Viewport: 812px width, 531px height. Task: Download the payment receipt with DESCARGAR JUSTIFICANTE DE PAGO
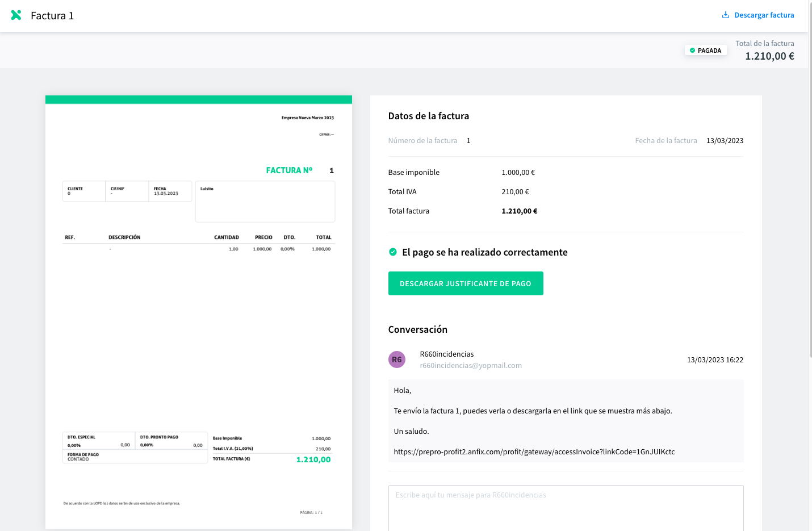pos(466,283)
